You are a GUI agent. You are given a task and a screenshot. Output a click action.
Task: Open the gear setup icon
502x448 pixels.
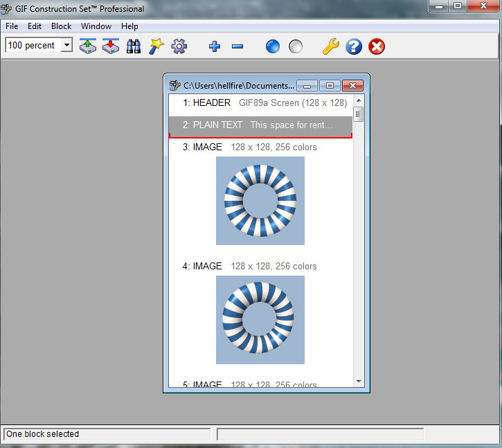click(179, 46)
